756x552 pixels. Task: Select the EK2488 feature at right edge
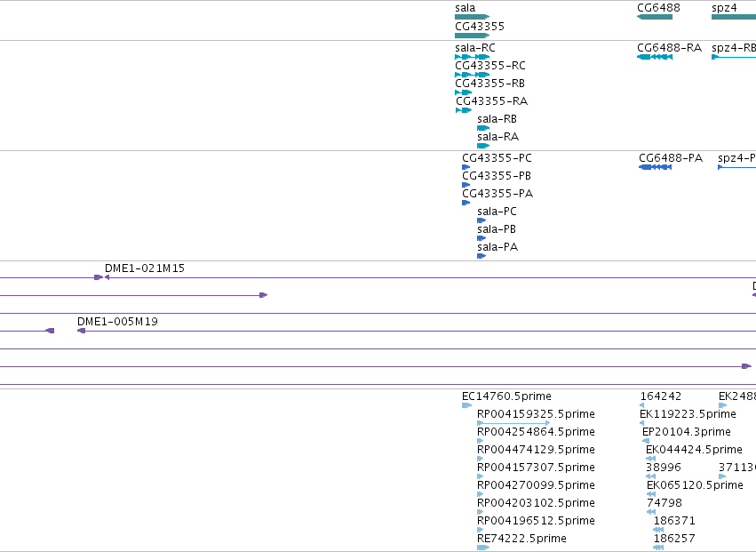(x=722, y=405)
